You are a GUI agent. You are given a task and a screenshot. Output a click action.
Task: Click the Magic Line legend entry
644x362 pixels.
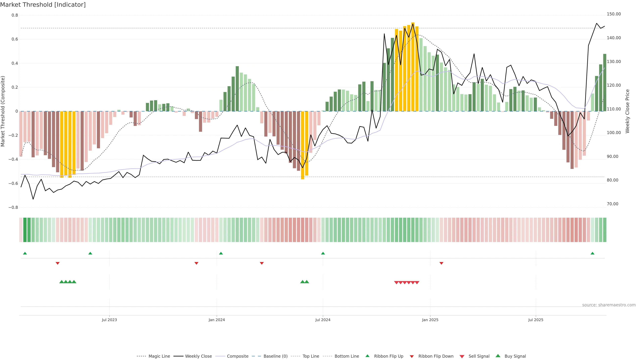coord(159,356)
